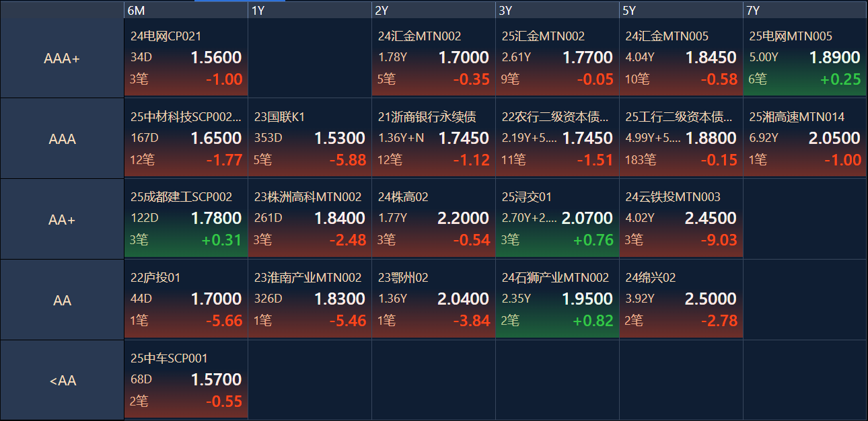Screen dimensions: 868x421
Task: Open the 23国联K1 bond card
Action: [310, 139]
